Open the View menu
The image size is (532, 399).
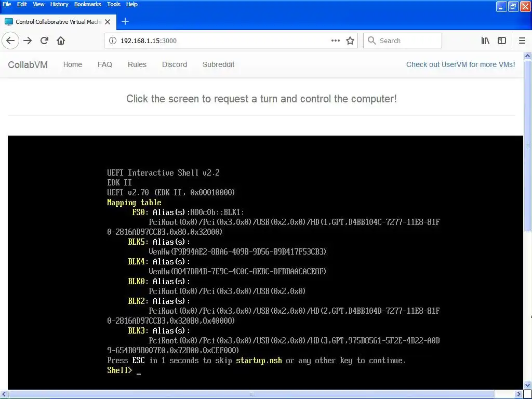38,4
